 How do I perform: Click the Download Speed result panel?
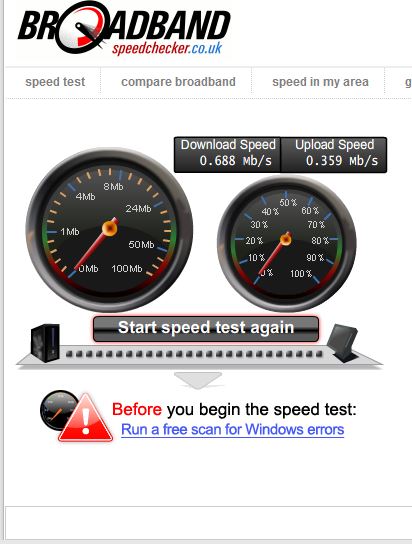click(x=228, y=155)
